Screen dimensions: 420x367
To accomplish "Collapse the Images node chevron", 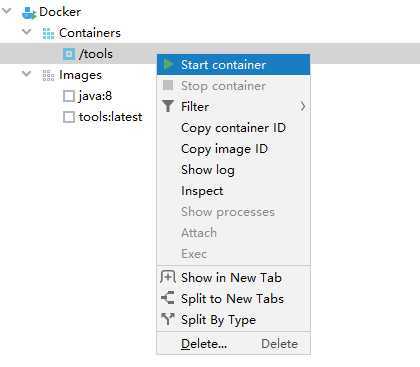I will click(26, 73).
